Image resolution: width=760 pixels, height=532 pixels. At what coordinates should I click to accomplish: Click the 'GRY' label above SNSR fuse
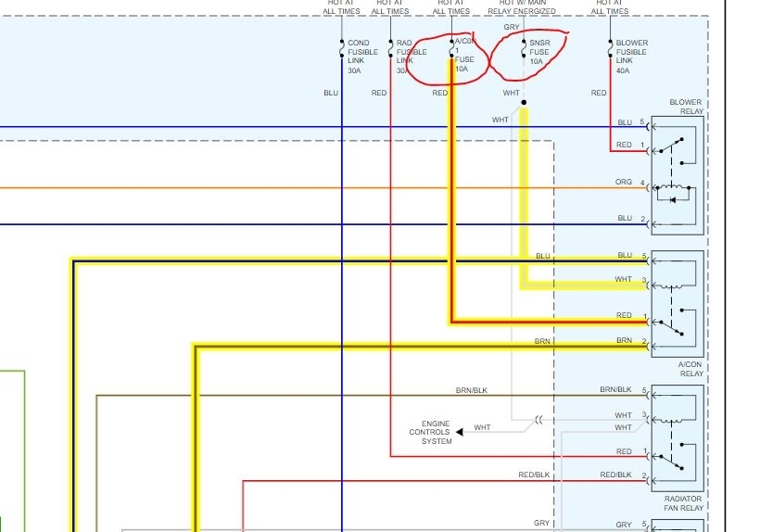(x=512, y=27)
